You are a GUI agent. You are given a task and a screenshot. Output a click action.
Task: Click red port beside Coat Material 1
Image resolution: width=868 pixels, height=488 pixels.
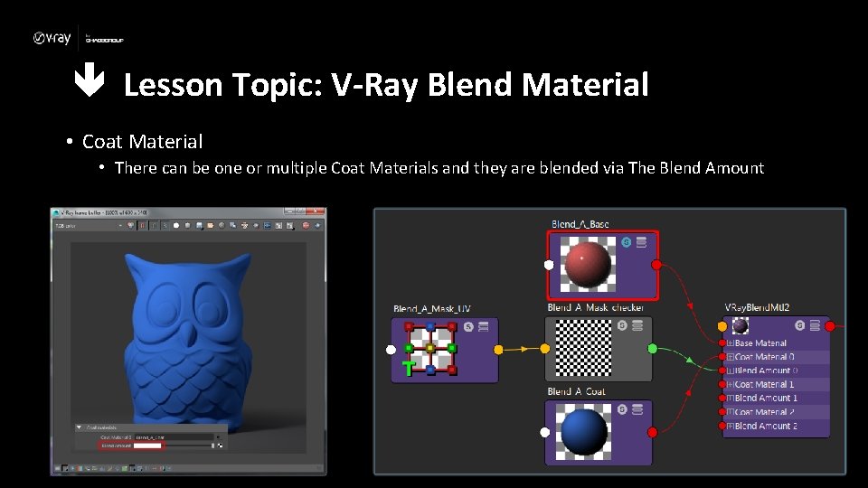[722, 385]
